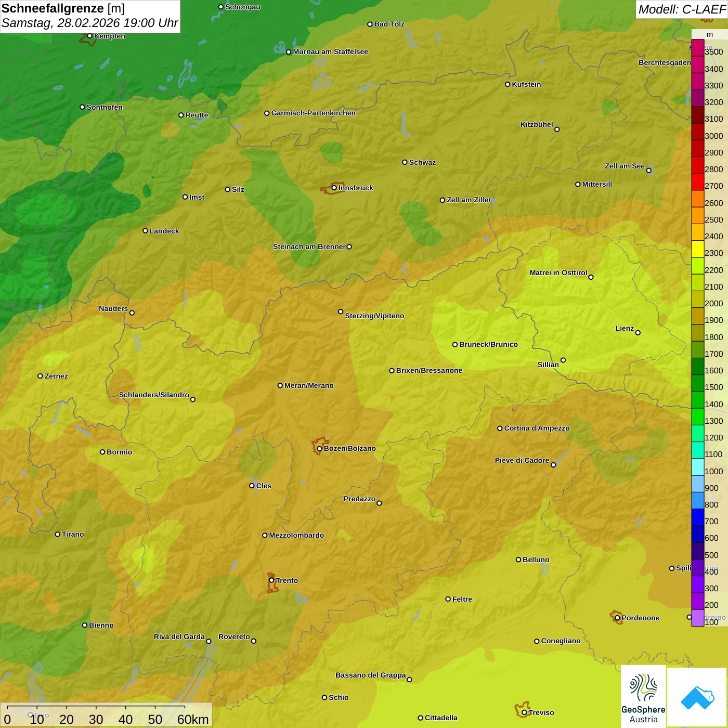Click the Brixen/Bressanone marker dot
Viewport: 728px width, 728px height.
coord(392,371)
